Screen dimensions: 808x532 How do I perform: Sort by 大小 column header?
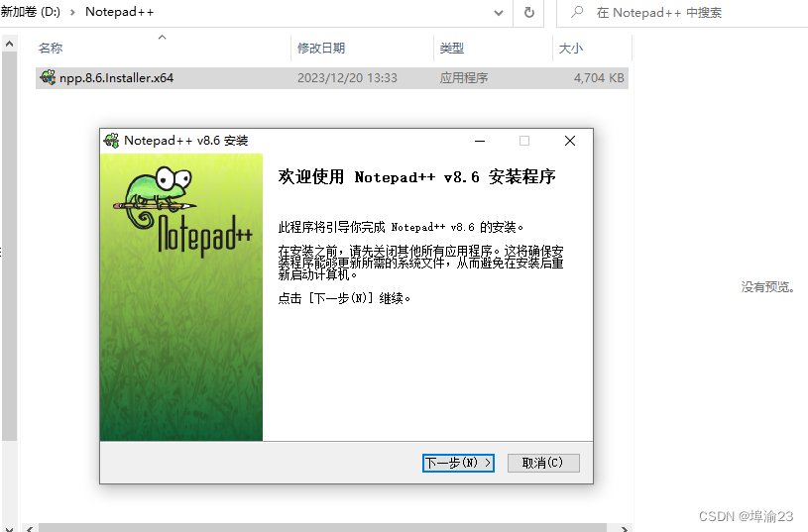[x=571, y=49]
